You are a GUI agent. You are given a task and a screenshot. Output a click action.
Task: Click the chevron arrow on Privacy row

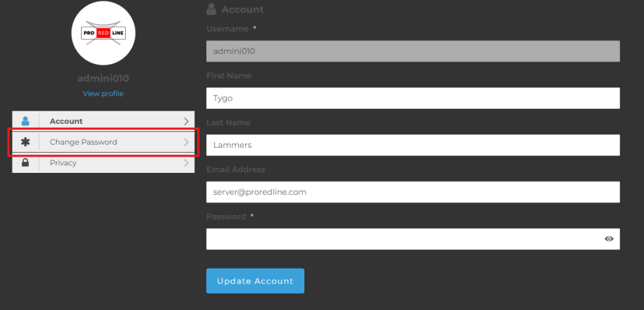coord(186,163)
